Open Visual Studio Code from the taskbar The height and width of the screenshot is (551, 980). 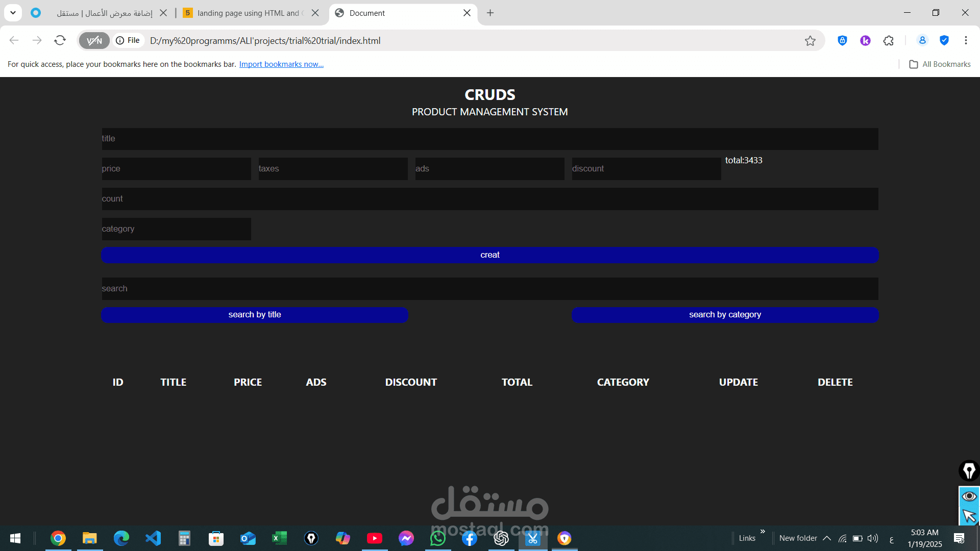153,538
